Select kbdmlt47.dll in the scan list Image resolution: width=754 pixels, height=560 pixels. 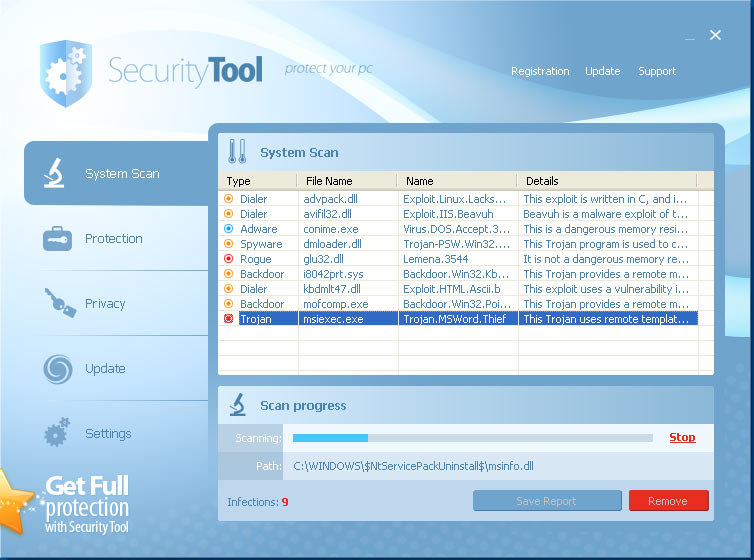(x=332, y=289)
